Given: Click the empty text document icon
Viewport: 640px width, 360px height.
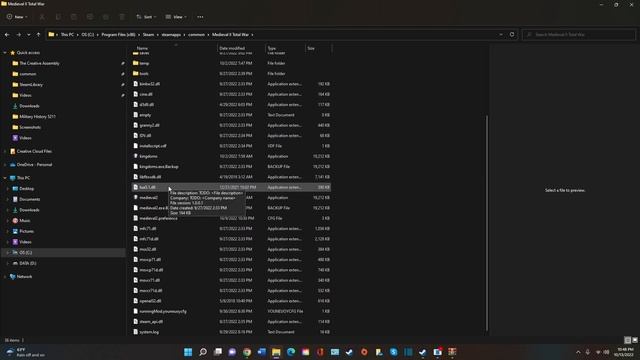Looking at the screenshot, I should pos(136,115).
